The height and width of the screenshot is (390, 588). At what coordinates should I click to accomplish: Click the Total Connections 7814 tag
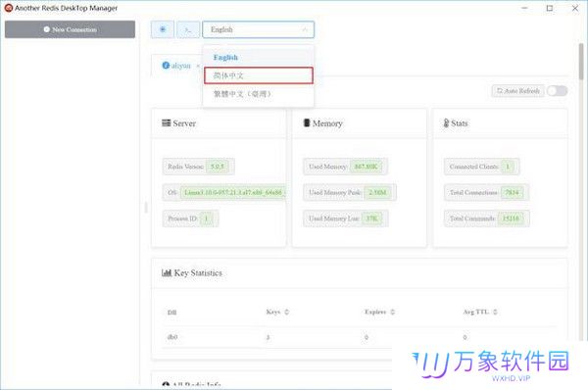click(487, 192)
